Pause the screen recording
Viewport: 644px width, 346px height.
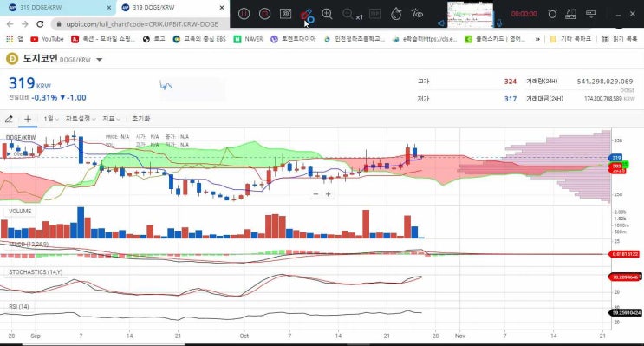click(x=244, y=14)
